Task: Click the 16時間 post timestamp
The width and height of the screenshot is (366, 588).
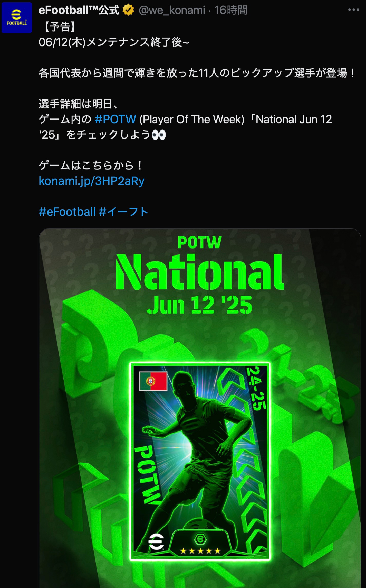Action: (231, 10)
